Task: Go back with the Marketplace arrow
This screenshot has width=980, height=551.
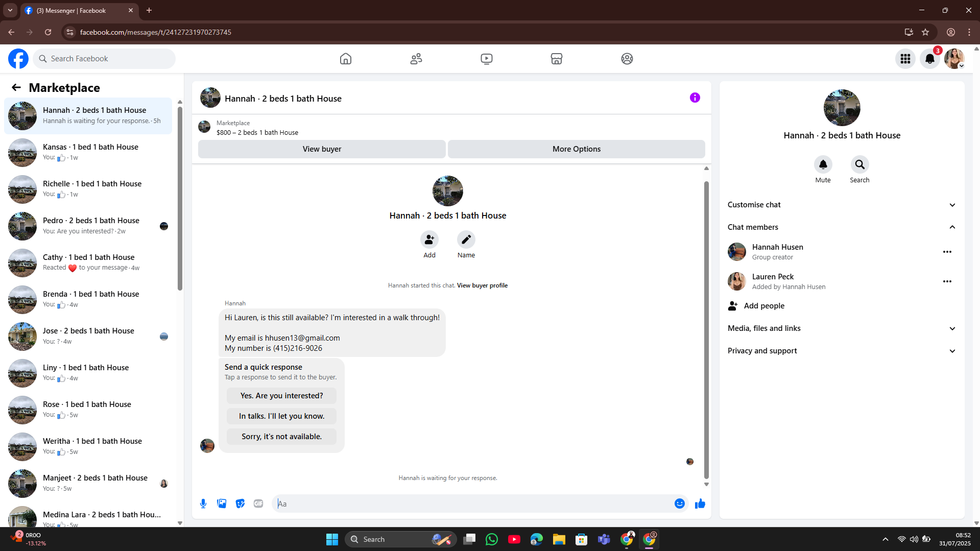Action: [16, 87]
